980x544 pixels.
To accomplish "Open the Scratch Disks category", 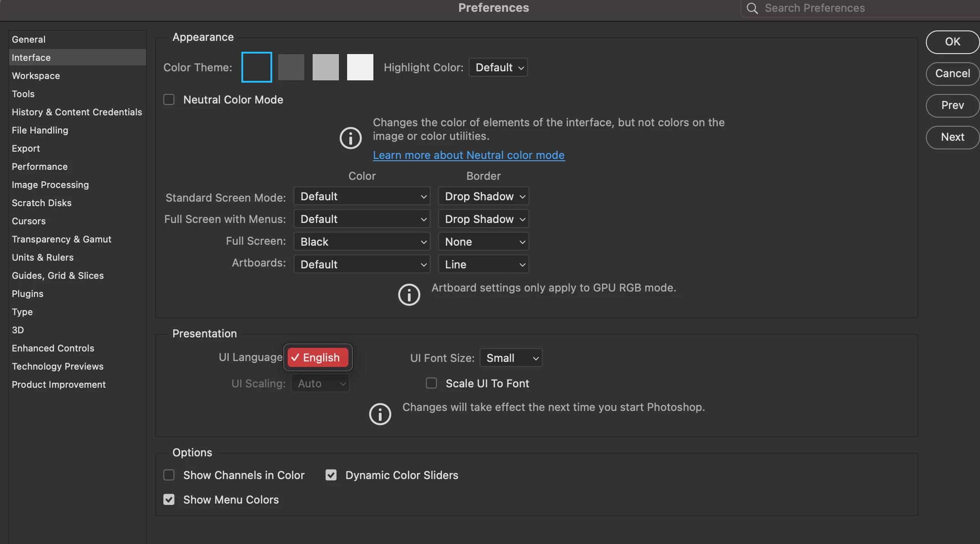I will coord(41,203).
